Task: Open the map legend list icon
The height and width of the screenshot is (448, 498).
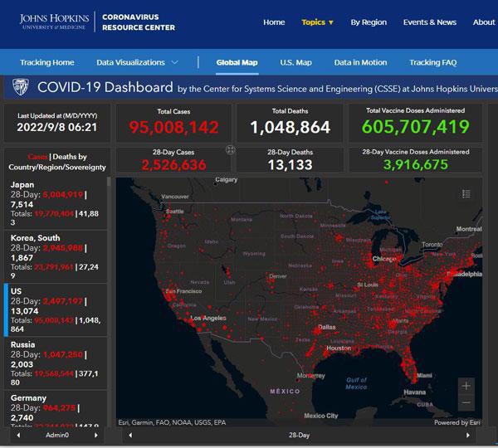Action: coord(466,194)
